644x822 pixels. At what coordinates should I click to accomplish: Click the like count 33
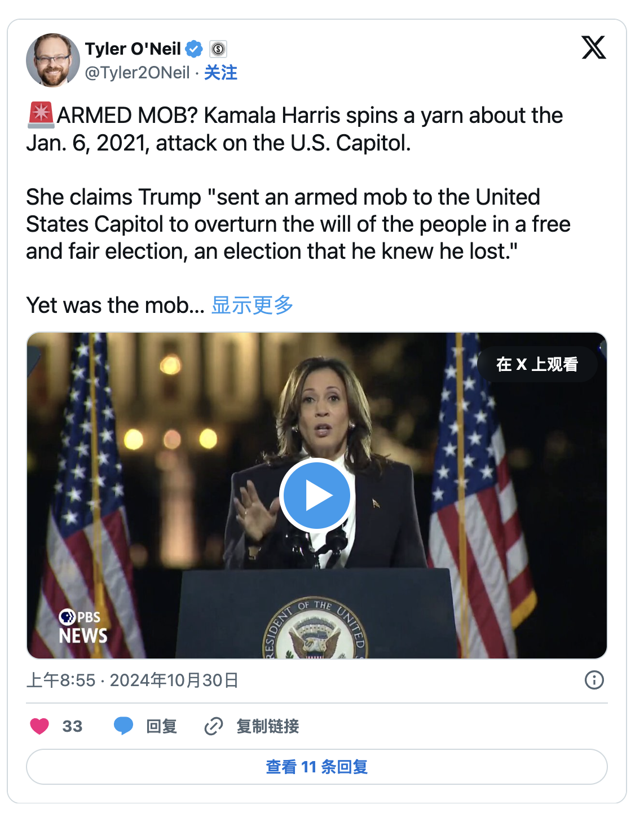(x=72, y=726)
